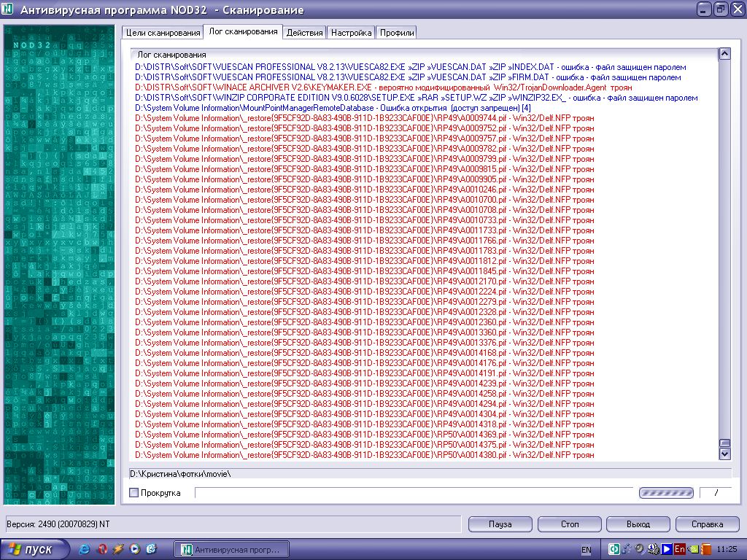747x560 pixels.
Task: Open the Действия tab
Action: coord(304,32)
